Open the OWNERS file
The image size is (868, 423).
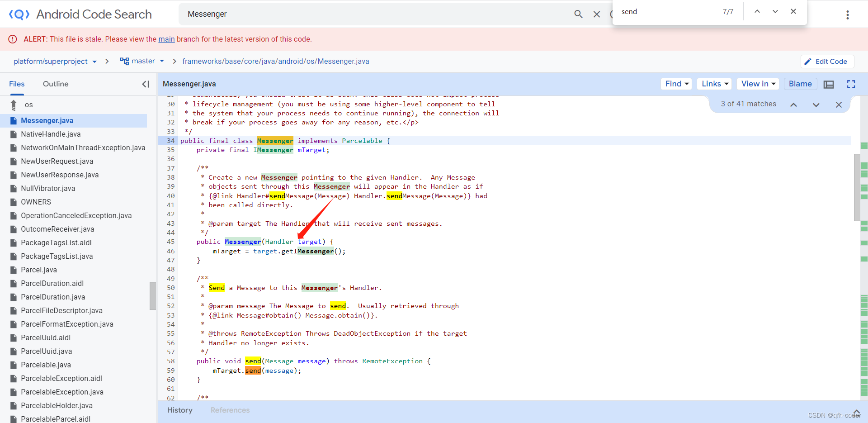point(36,202)
